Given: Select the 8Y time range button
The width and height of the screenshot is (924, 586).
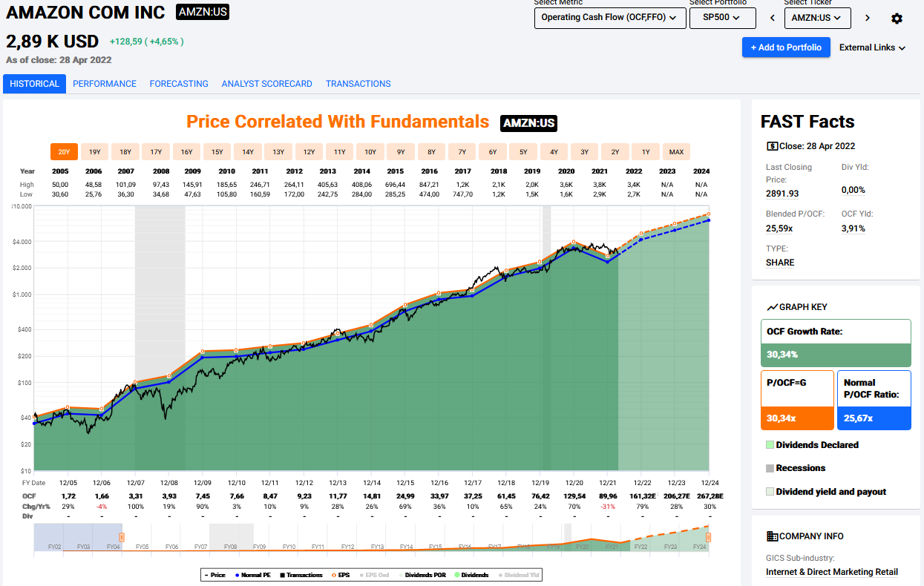Looking at the screenshot, I should coord(431,152).
